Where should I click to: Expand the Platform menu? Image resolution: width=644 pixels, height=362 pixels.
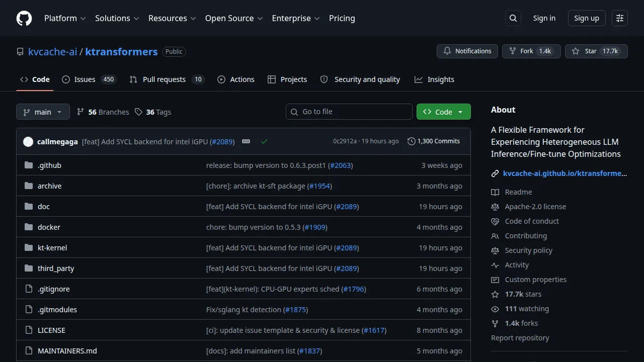coord(65,18)
